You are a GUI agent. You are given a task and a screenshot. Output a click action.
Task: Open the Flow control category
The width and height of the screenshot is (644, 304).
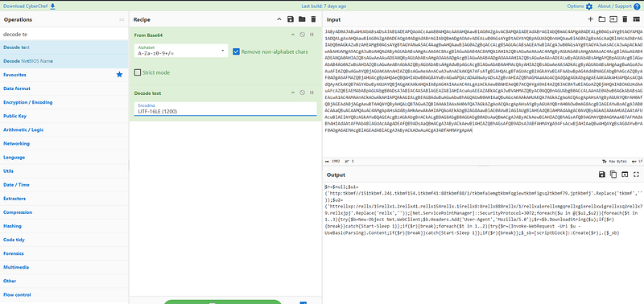pos(64,294)
